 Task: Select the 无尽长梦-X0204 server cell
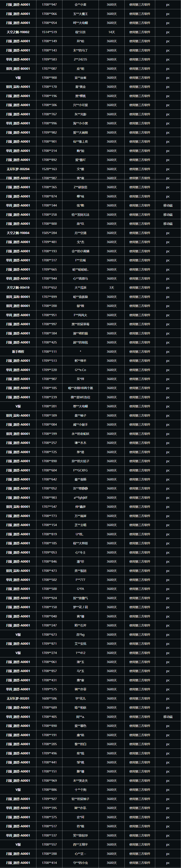click(18, 169)
